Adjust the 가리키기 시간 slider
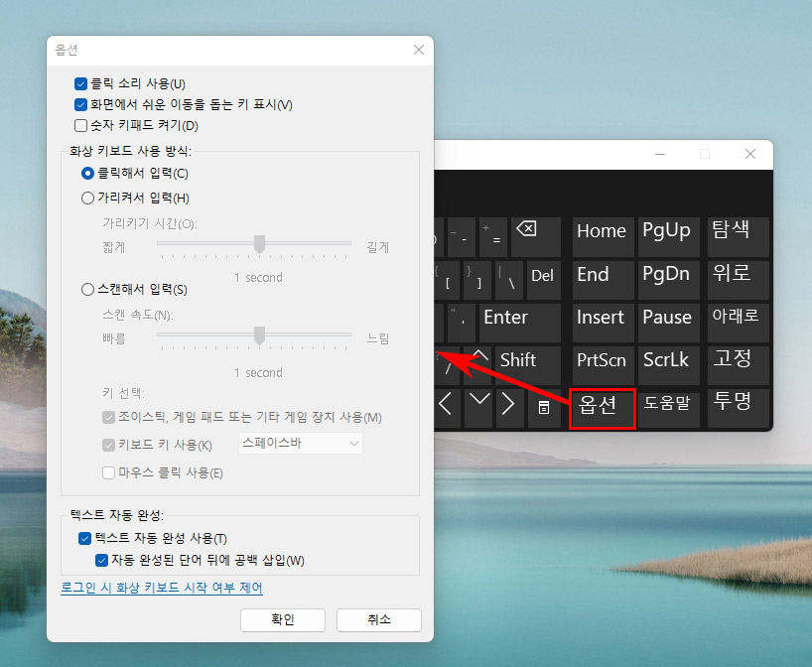This screenshot has height=667, width=812. pyautogui.click(x=260, y=245)
